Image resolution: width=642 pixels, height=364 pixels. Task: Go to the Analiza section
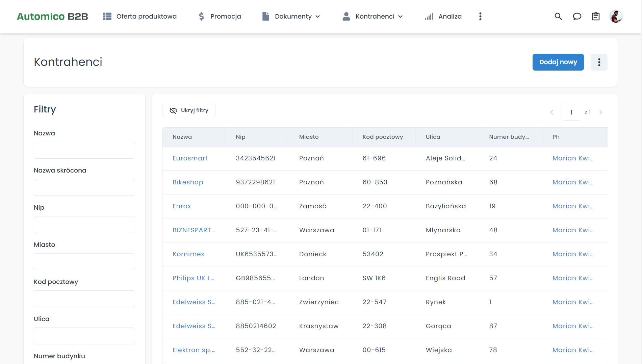point(443,17)
